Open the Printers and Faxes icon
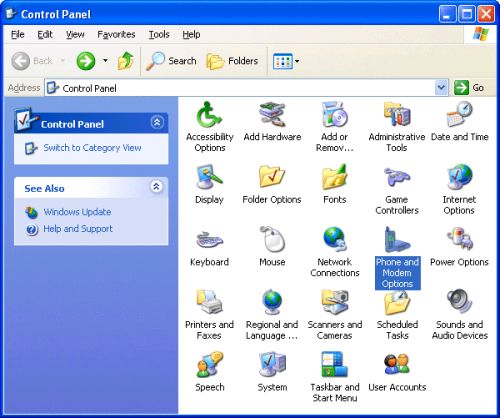Image resolution: width=500 pixels, height=418 pixels. tap(209, 302)
